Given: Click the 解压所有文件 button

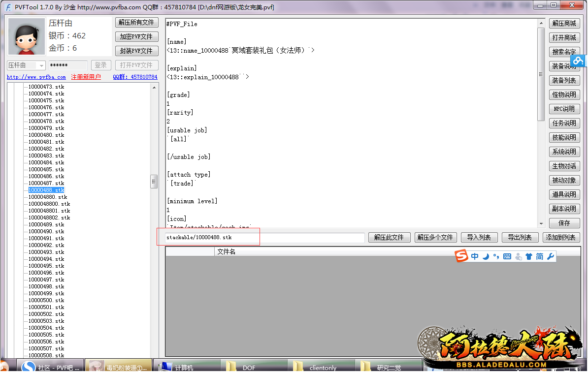Looking at the screenshot, I should click(x=136, y=23).
